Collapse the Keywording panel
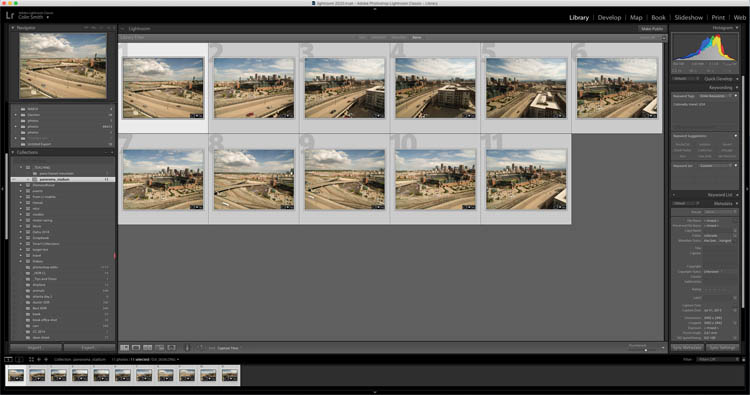Screen dimensions: 750x395 tap(737, 88)
